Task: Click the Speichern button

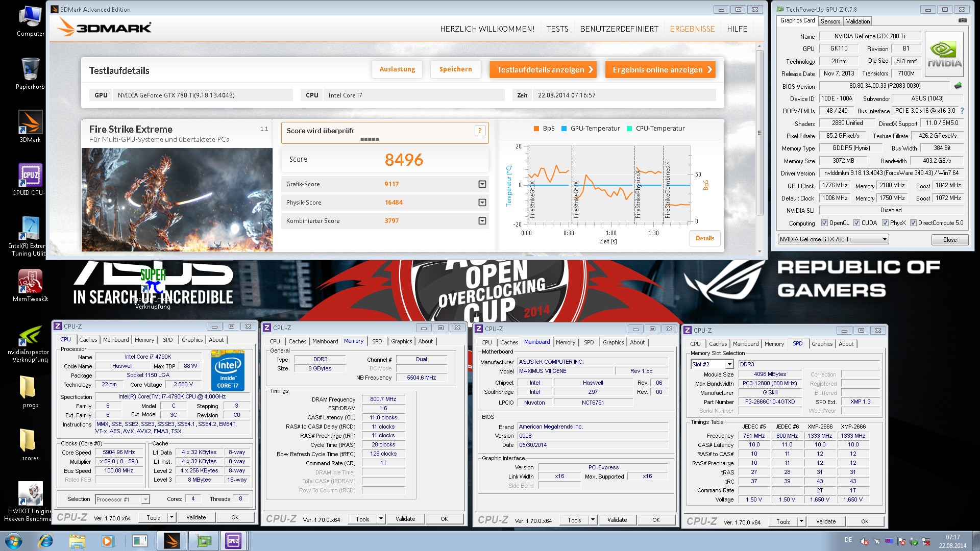Action: pyautogui.click(x=456, y=69)
